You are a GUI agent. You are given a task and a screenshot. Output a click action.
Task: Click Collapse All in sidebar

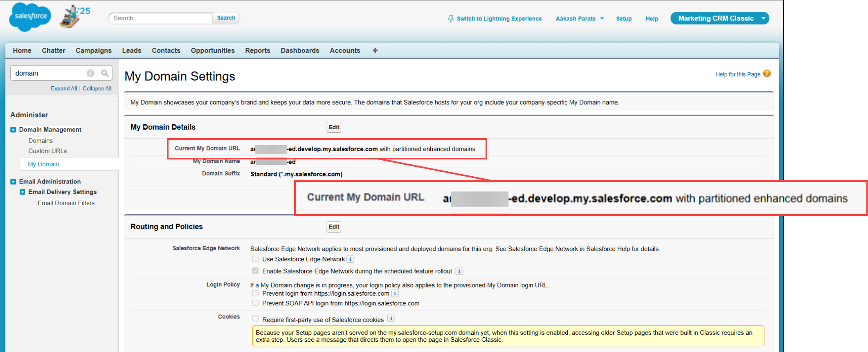97,88
